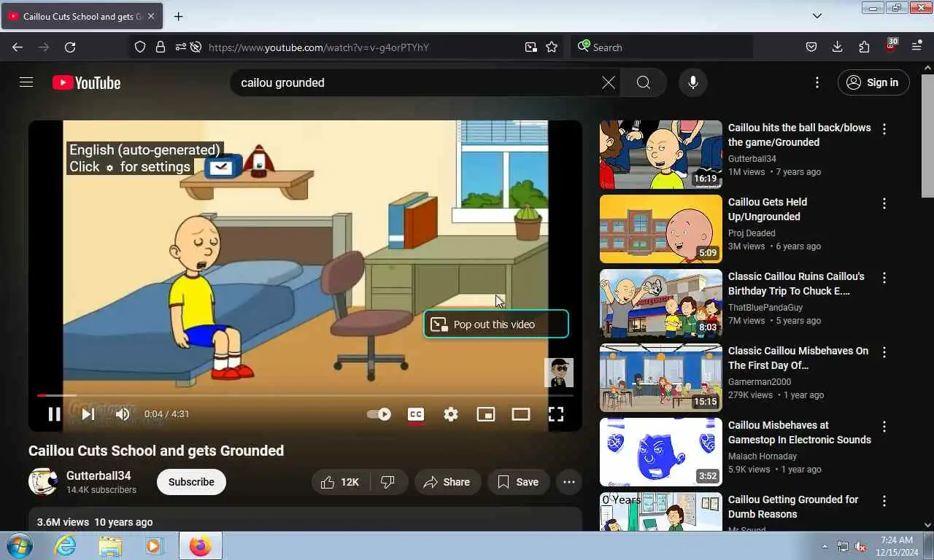
Task: Like the video with 12K likes
Action: 341,482
